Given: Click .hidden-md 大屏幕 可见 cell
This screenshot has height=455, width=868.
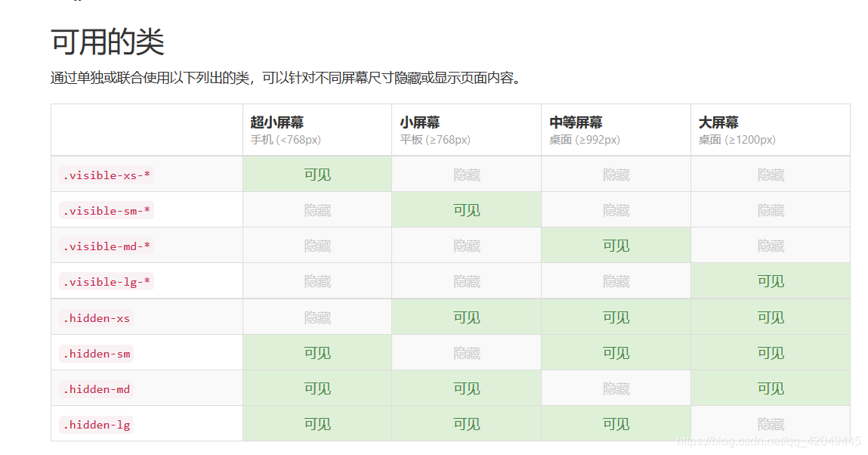Looking at the screenshot, I should coord(771,388).
